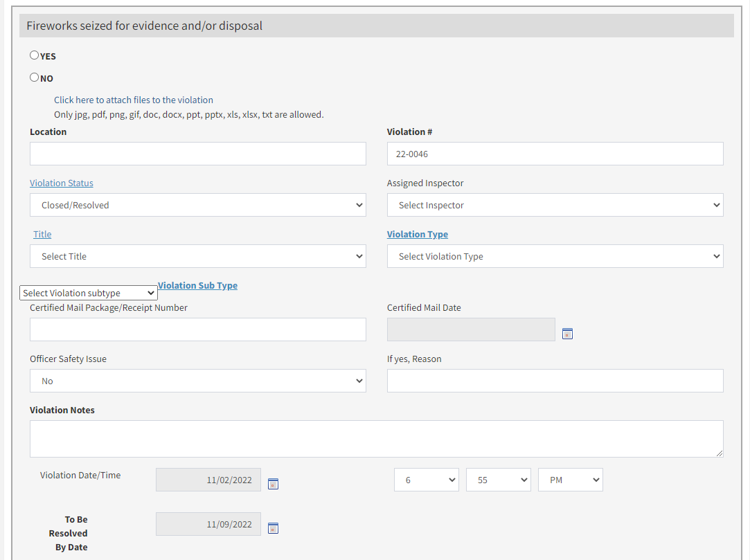This screenshot has width=750, height=560.
Task: Open the violation minute dropdown showing 55
Action: click(499, 480)
